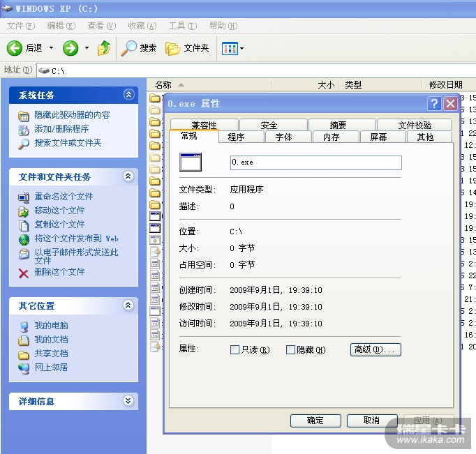Open the 文件(F) menu
Viewport: 476px width, 454px height.
point(21,26)
